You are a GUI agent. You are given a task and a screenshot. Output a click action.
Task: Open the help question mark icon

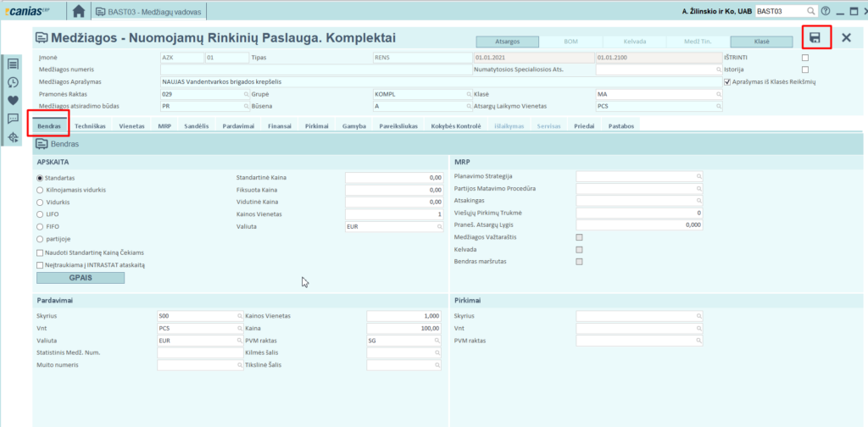pos(826,12)
